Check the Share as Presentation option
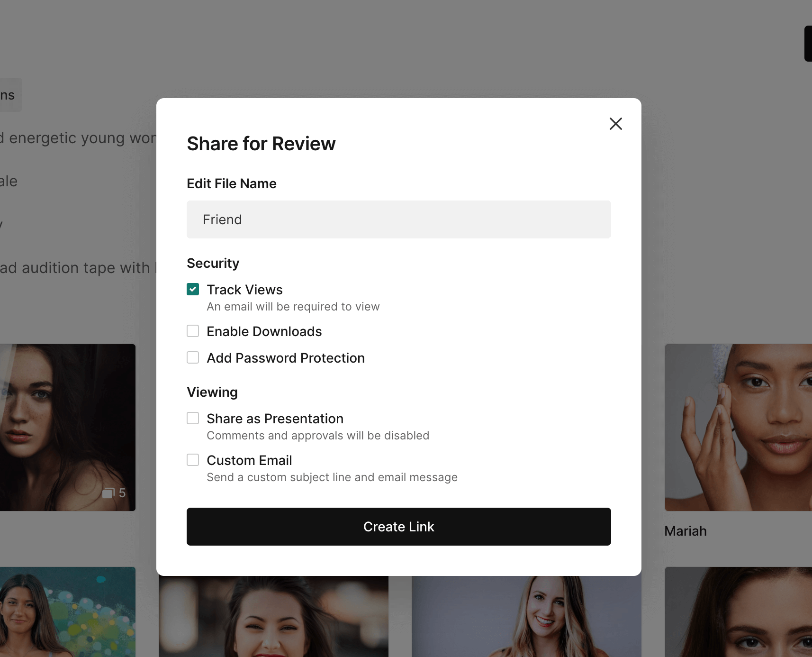Image resolution: width=812 pixels, height=657 pixels. tap(193, 418)
